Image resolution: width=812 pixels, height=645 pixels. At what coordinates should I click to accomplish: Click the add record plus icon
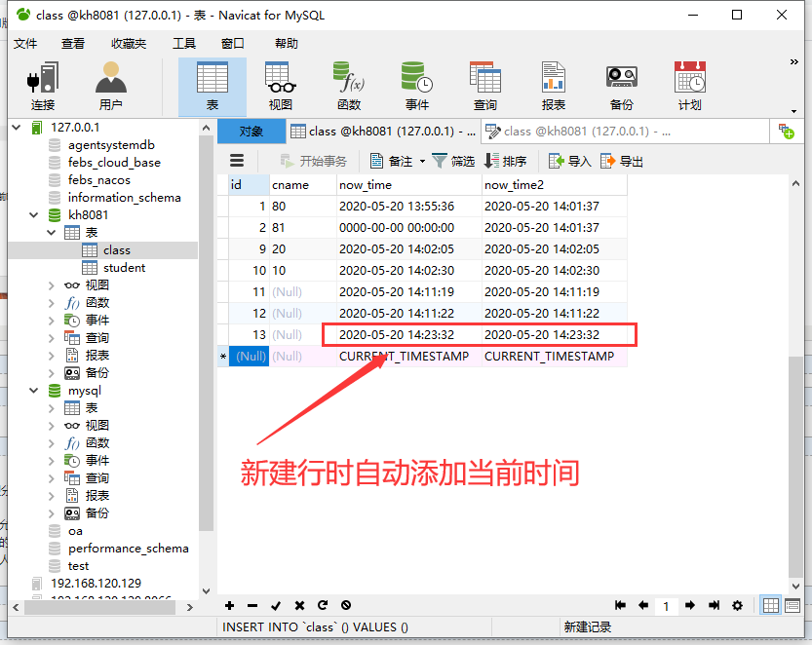click(x=229, y=605)
